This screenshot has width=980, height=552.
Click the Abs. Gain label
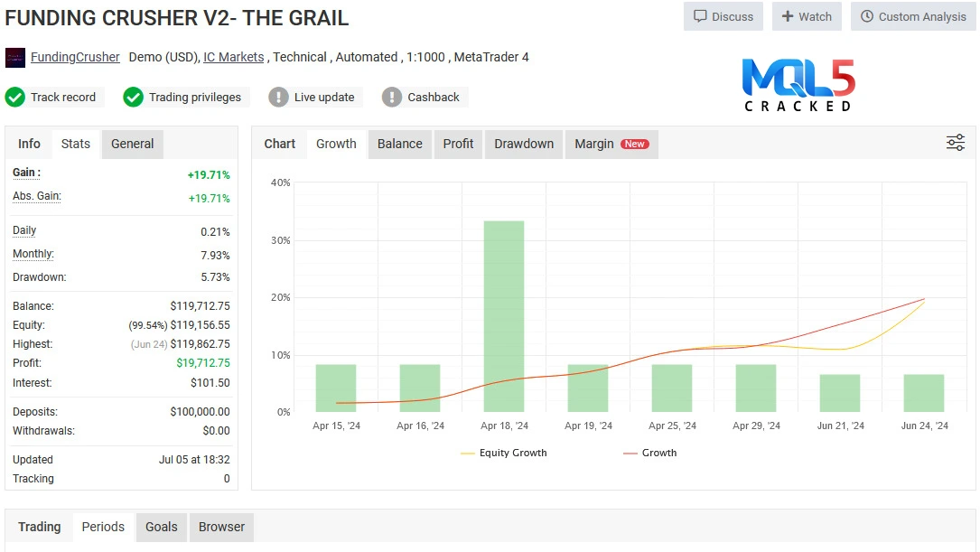click(x=37, y=196)
